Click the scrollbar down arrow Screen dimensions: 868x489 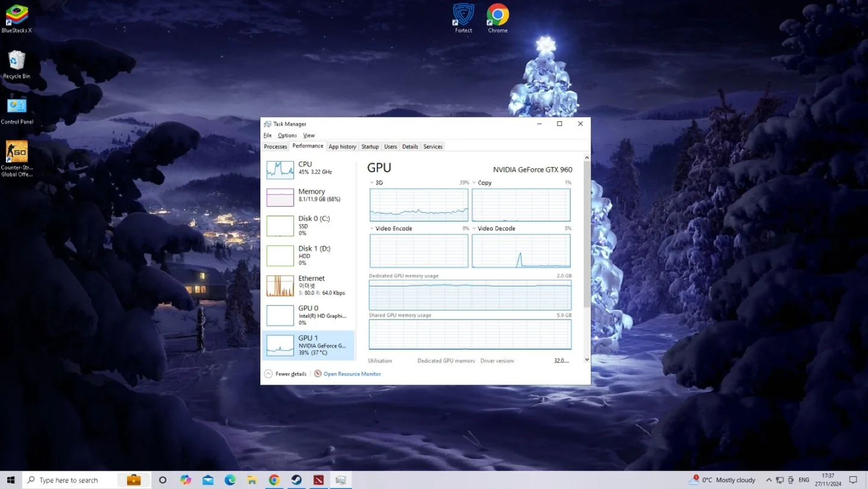coord(587,360)
